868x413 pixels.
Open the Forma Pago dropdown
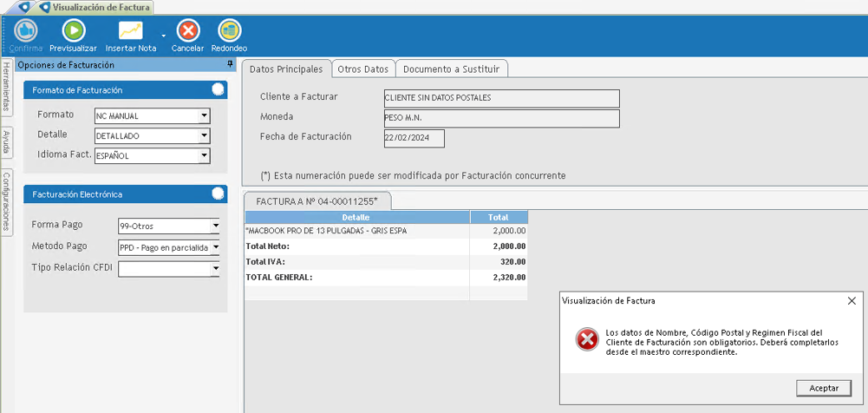click(215, 226)
